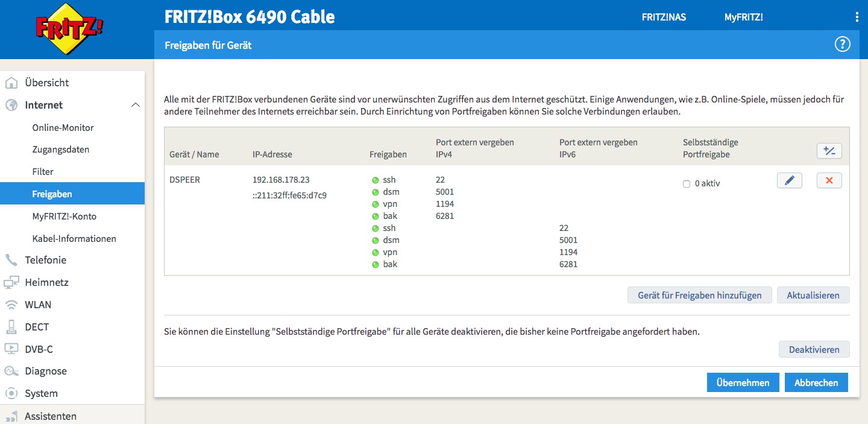Click the pencil edit icon for DSPEER

(x=789, y=180)
